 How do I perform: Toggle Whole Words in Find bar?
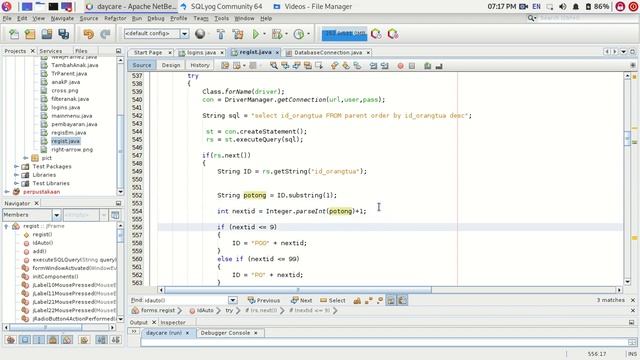369,300
